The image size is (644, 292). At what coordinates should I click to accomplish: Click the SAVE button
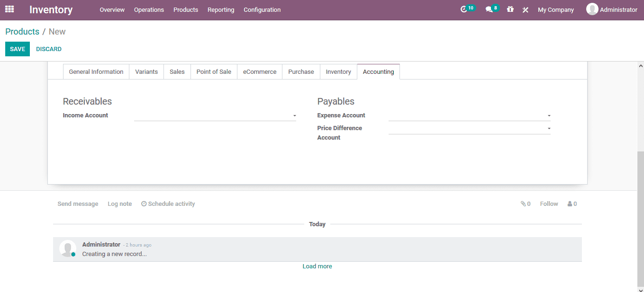coord(17,49)
